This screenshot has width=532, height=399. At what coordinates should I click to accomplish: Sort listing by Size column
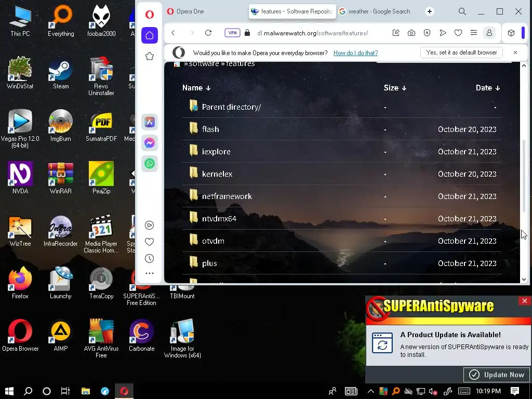395,88
